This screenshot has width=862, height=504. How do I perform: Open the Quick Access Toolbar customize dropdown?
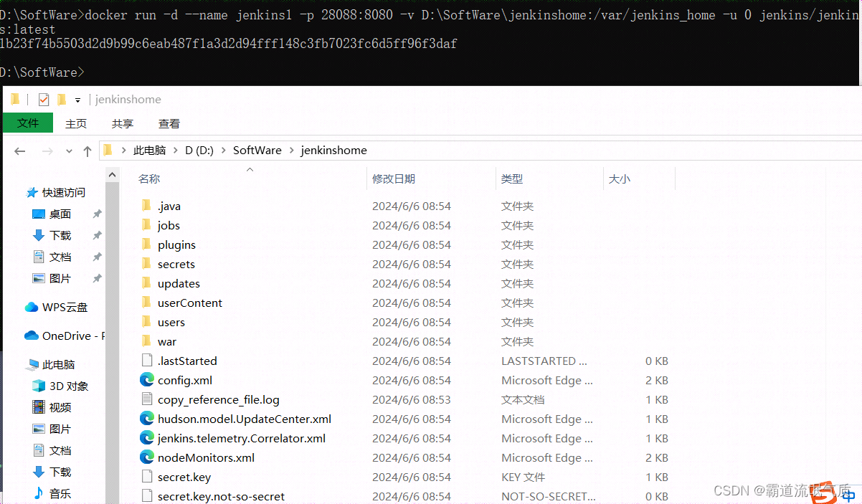point(77,100)
